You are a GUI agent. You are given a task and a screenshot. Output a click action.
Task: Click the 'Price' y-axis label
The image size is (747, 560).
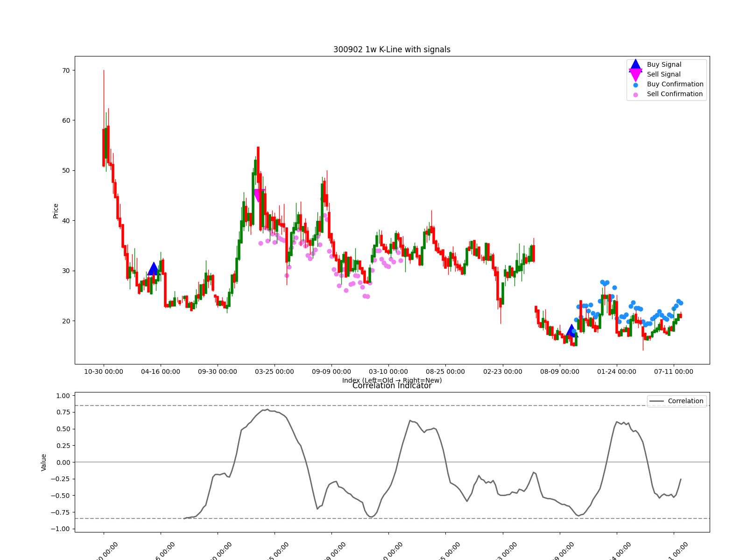[56, 211]
